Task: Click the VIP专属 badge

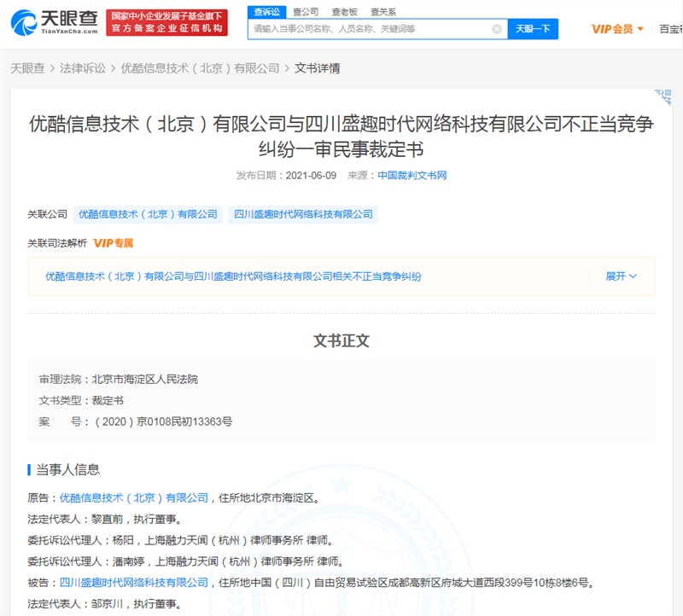Action: (114, 243)
